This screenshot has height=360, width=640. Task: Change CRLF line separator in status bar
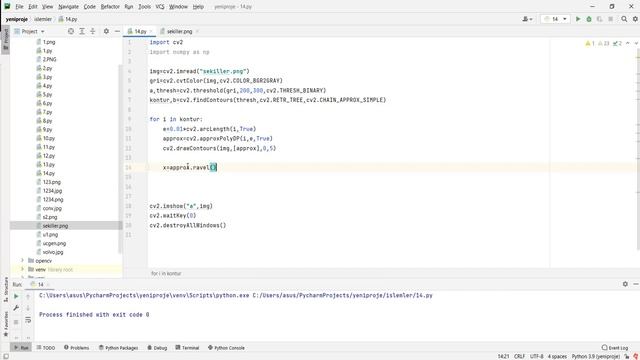coord(519,356)
